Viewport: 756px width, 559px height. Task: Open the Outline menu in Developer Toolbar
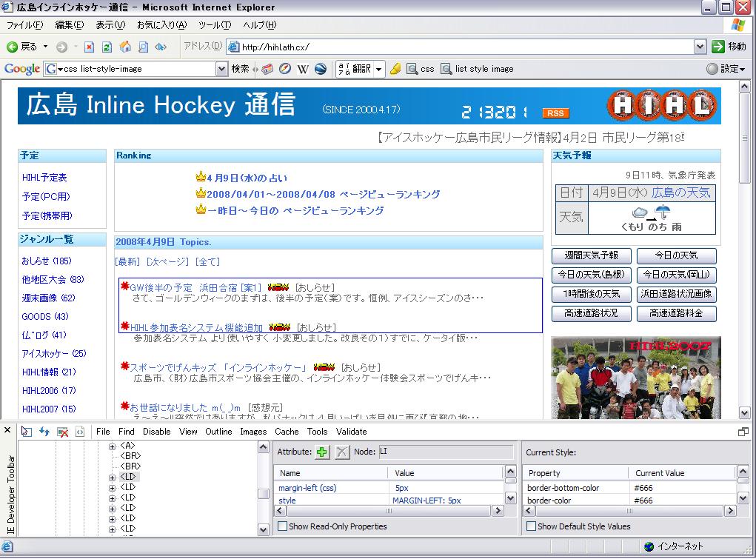click(218, 432)
